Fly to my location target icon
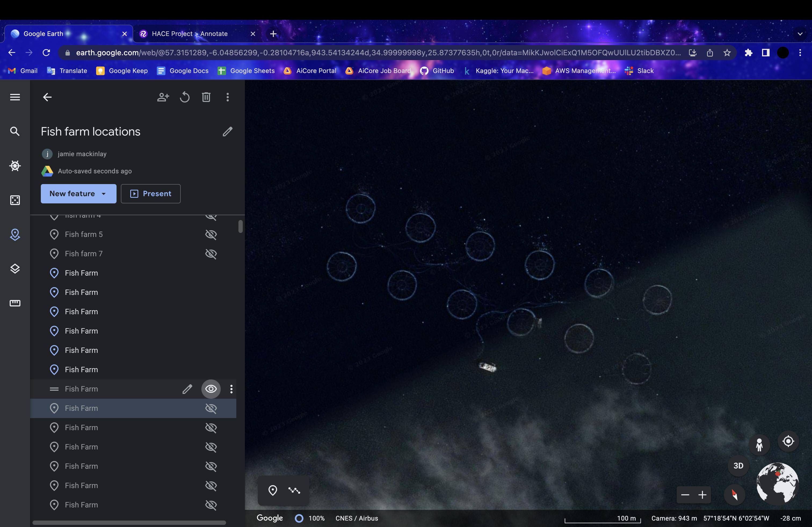 point(788,441)
